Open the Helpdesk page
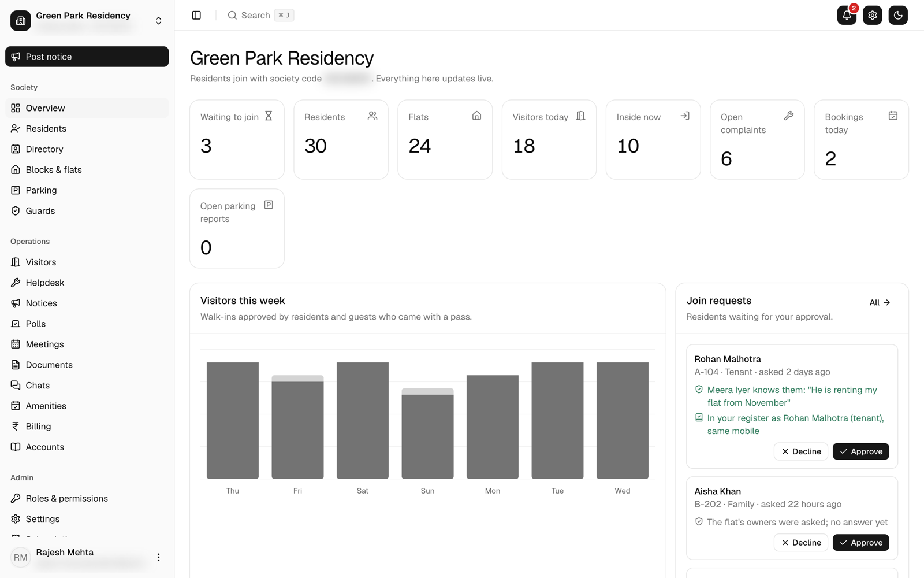This screenshot has height=578, width=924. (87, 283)
